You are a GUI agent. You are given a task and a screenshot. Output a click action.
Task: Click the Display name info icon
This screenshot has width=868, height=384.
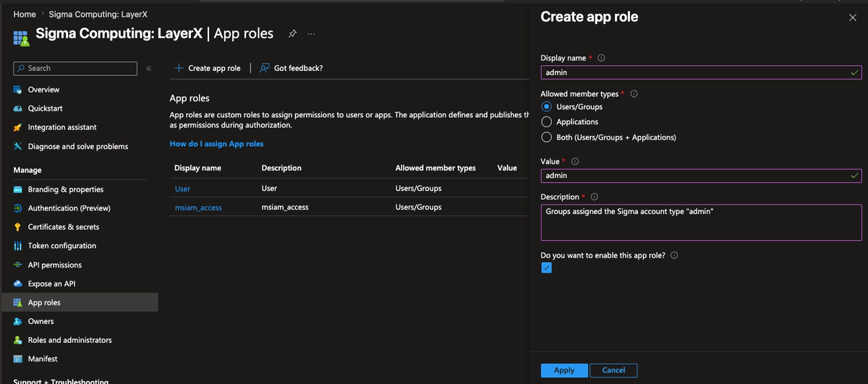coord(601,58)
